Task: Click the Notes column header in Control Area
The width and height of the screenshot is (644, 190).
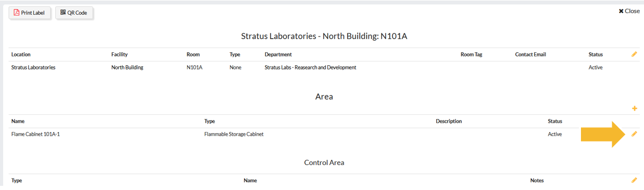Action: point(537,181)
